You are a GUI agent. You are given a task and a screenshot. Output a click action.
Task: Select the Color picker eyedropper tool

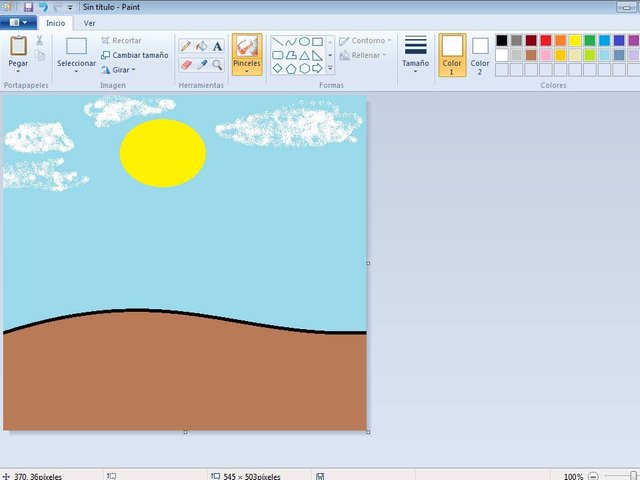(202, 65)
